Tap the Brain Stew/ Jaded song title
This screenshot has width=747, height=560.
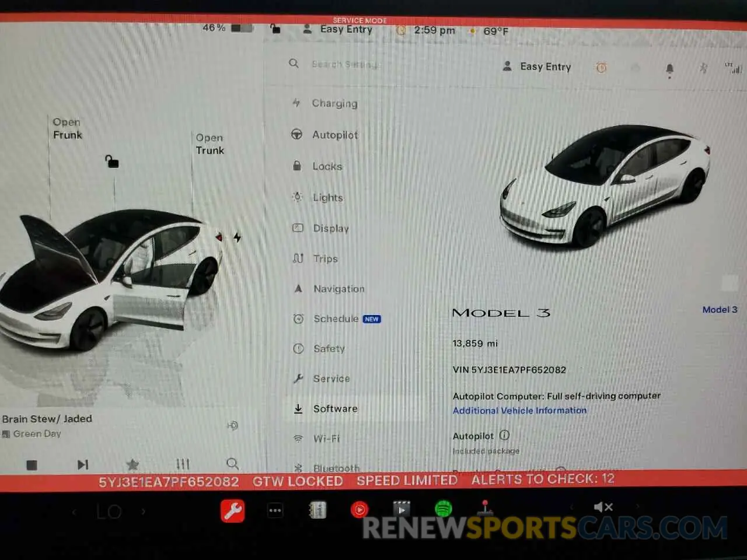point(47,419)
